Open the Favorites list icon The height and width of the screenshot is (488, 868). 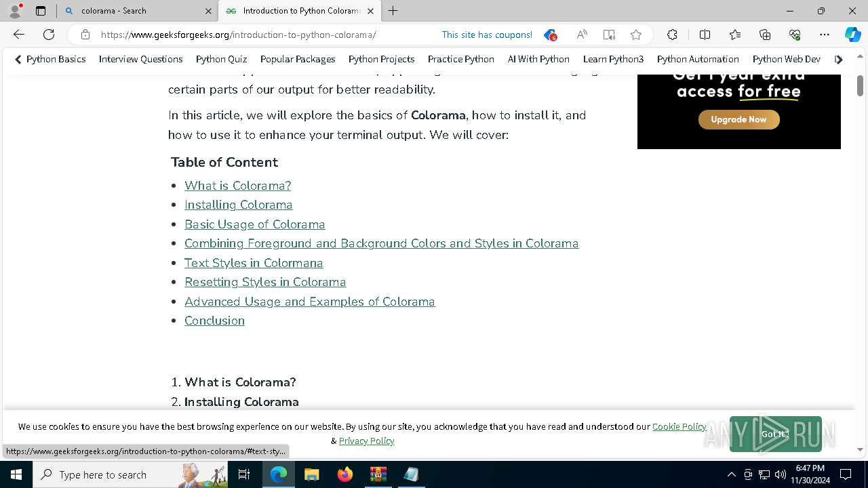735,35
